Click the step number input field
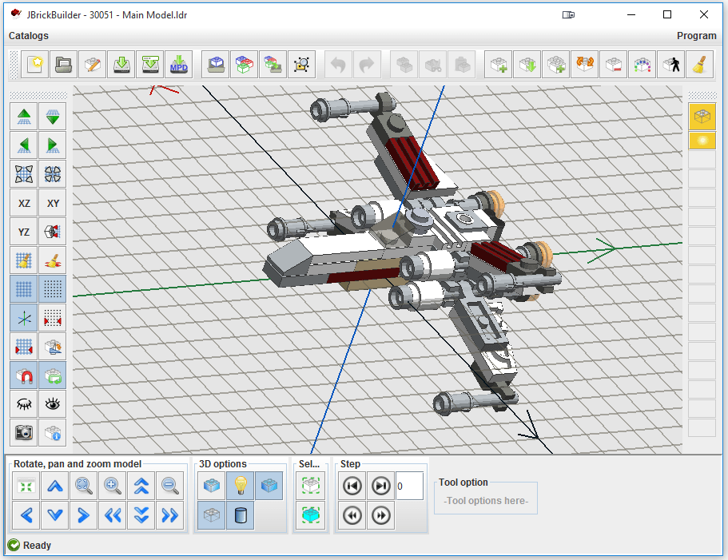 click(408, 486)
